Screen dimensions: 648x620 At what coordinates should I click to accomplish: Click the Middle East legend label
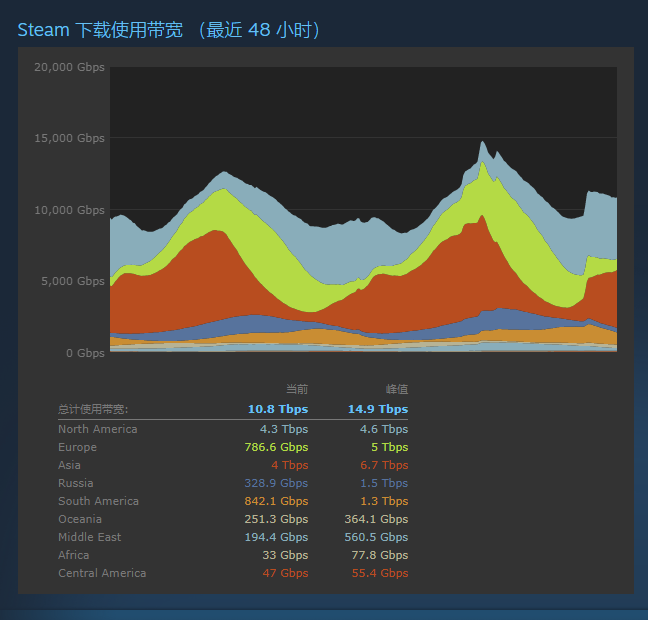click(90, 537)
